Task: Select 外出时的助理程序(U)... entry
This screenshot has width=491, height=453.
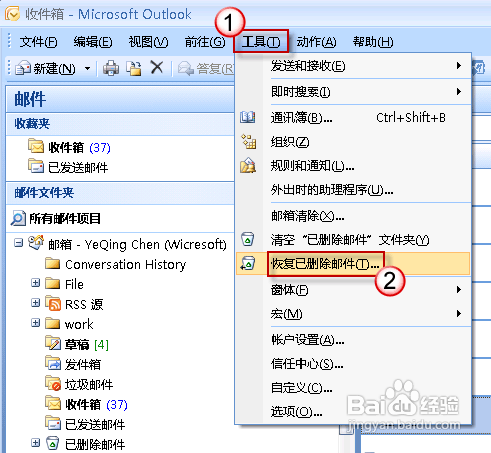Action: click(353, 190)
